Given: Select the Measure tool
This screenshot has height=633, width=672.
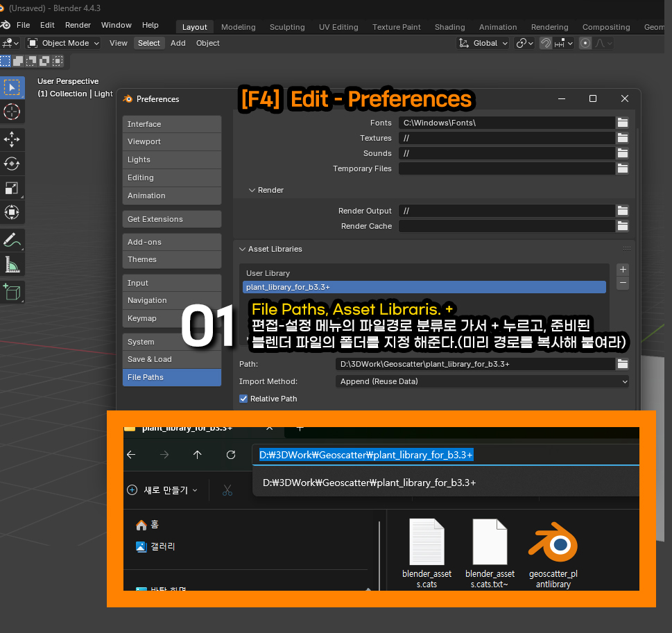Looking at the screenshot, I should 12,264.
